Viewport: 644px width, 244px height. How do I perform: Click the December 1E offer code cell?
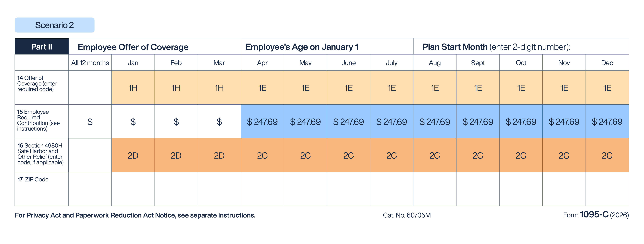click(607, 88)
